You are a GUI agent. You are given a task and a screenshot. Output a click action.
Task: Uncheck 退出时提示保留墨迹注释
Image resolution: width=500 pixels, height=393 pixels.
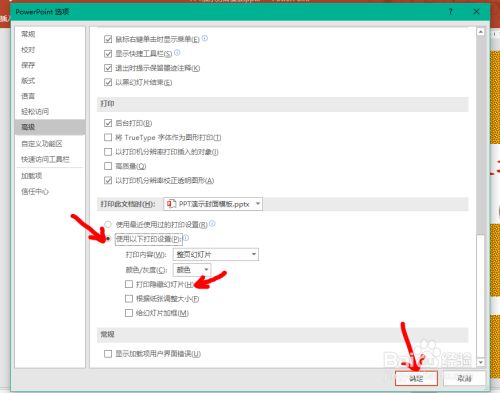(x=108, y=68)
